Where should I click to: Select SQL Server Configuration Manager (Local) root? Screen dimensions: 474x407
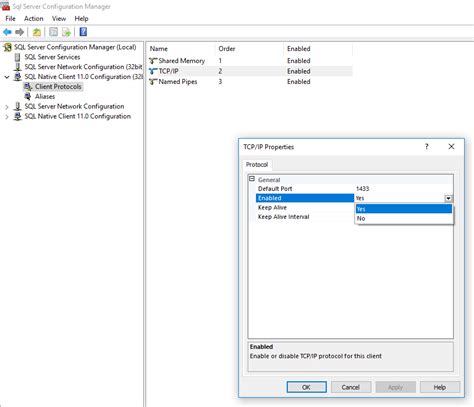pos(75,47)
